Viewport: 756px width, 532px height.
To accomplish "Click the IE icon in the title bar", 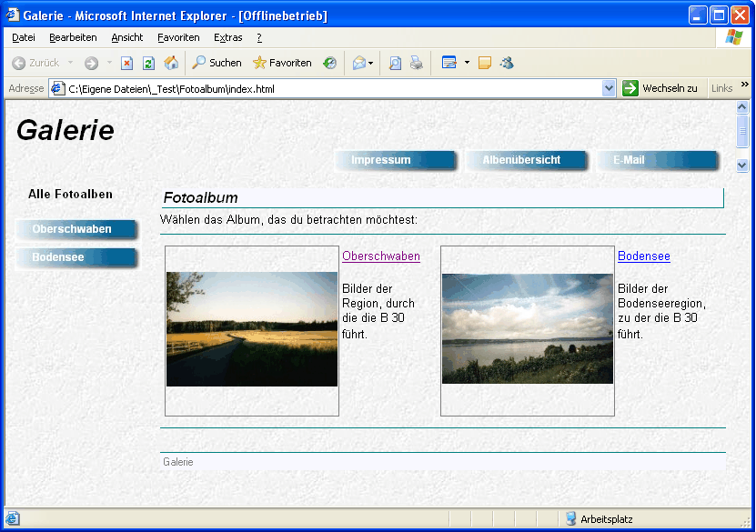I will [13, 15].
